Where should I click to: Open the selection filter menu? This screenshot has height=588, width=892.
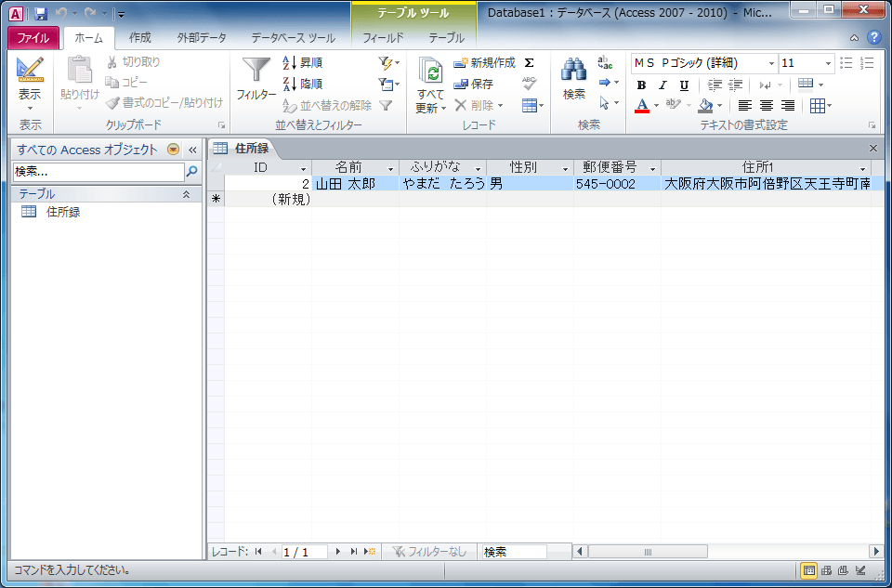coord(388,62)
